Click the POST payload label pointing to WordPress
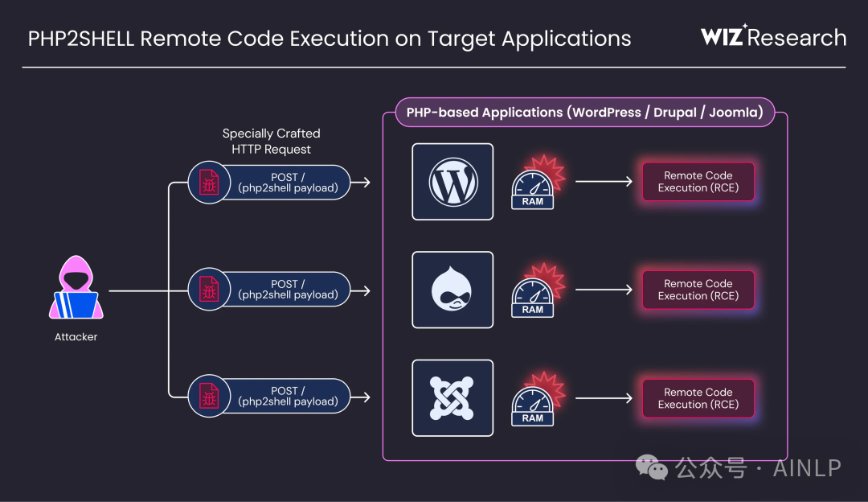Viewport: 868px width, 502px height. 288,183
